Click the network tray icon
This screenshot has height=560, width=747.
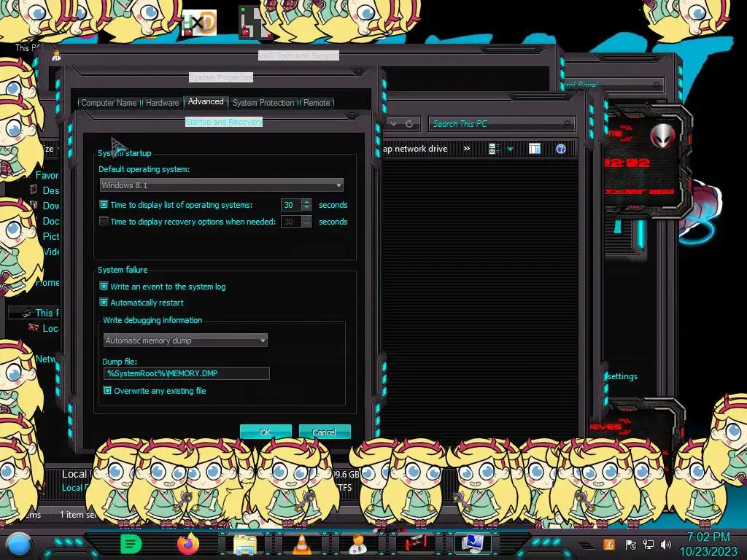click(649, 544)
